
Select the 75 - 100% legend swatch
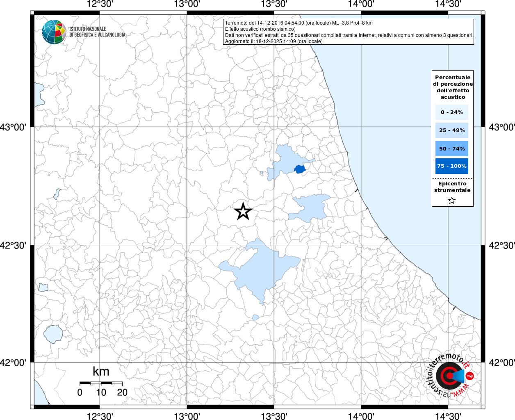click(x=452, y=166)
